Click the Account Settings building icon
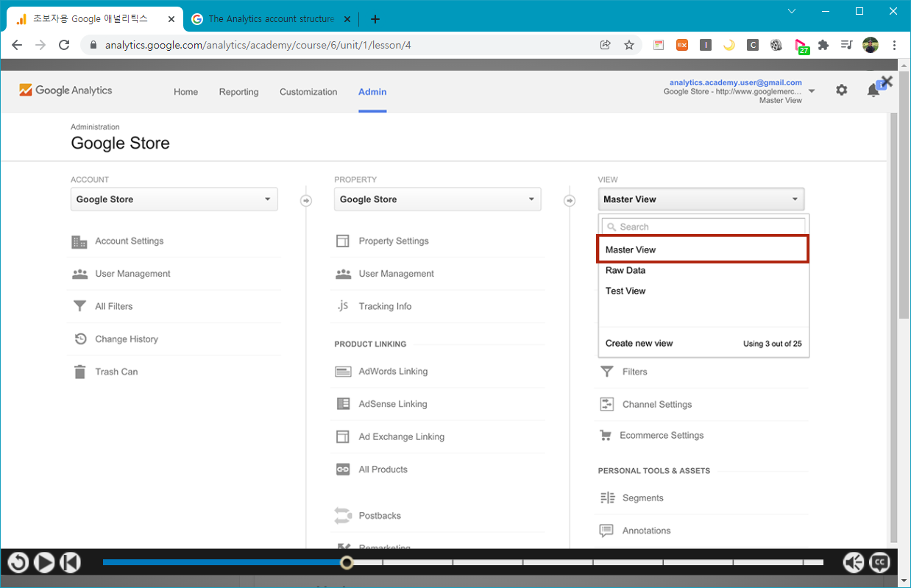The width and height of the screenshot is (911, 588). (79, 241)
